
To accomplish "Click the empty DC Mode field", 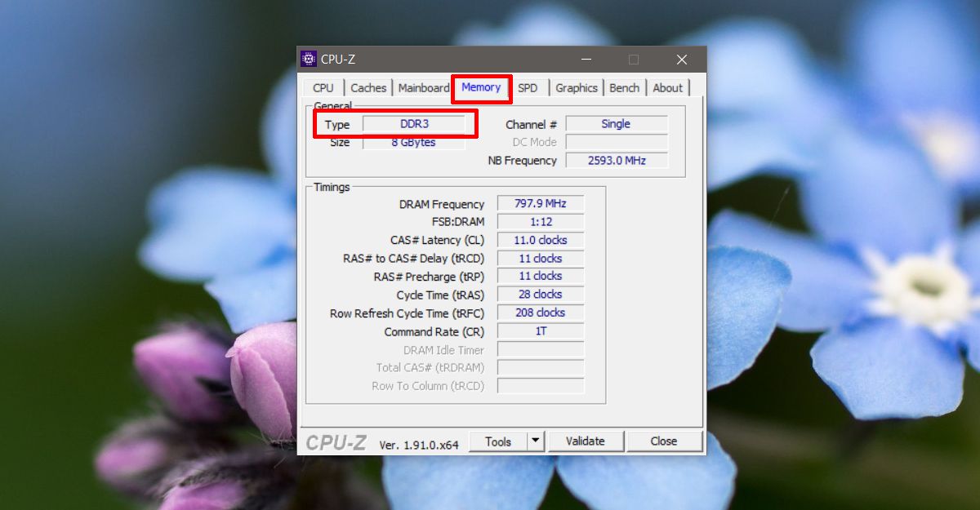I will [617, 142].
